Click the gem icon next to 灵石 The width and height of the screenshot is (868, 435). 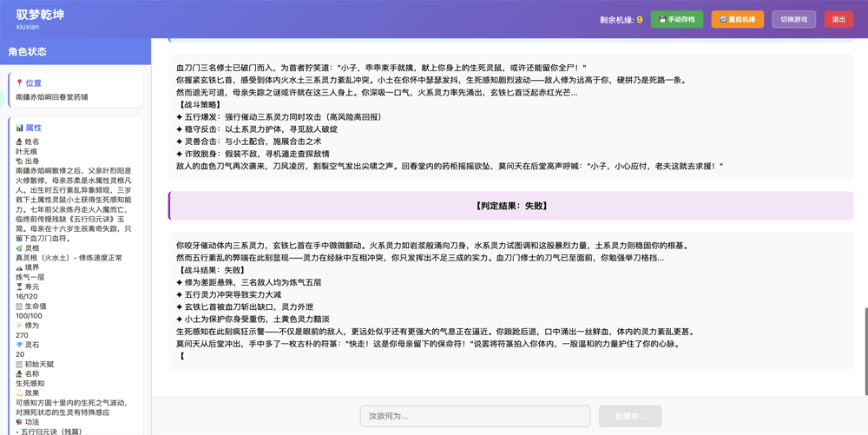click(19, 345)
